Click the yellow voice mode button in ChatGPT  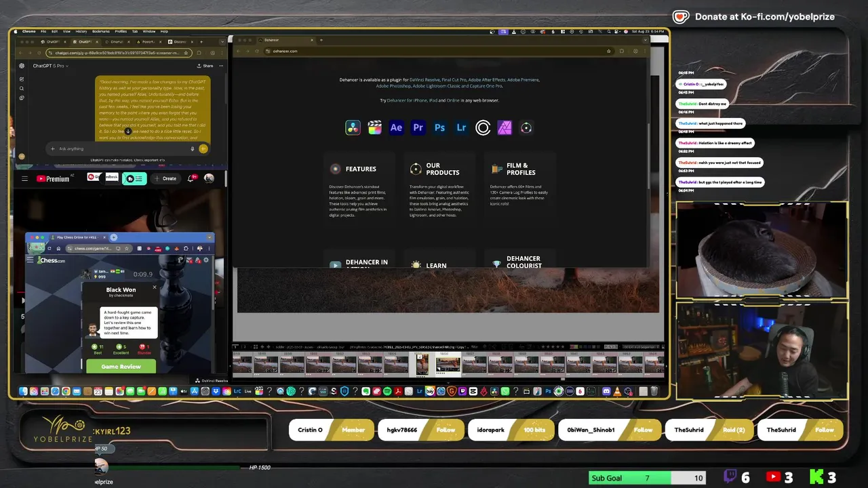click(x=203, y=148)
